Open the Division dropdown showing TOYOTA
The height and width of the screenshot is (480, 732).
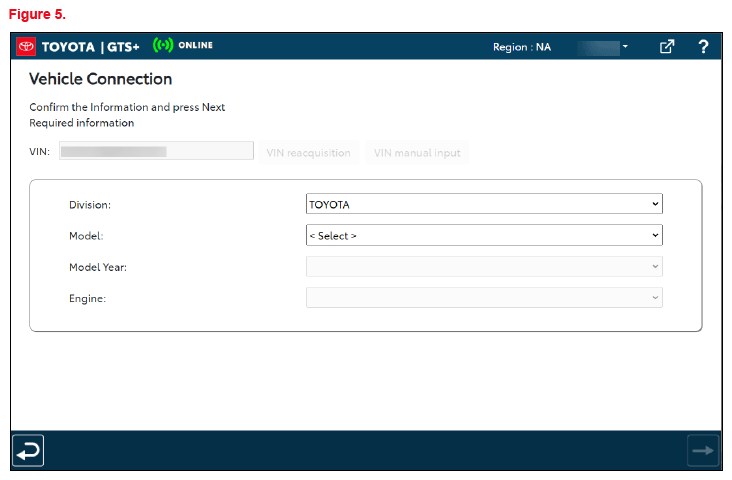click(x=484, y=204)
